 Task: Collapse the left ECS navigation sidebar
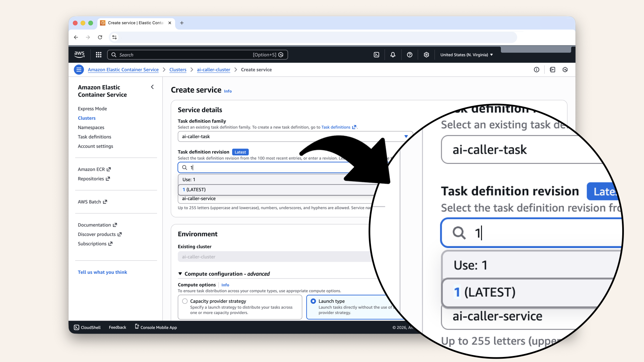point(152,87)
